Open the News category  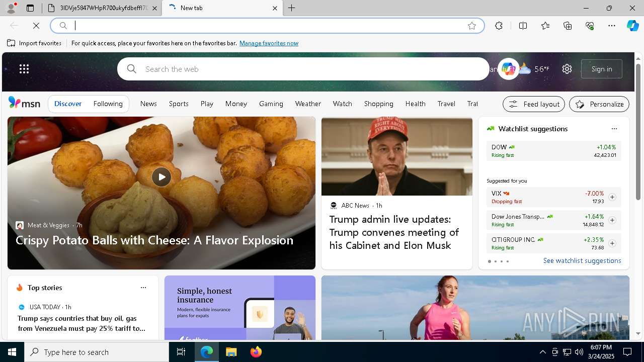tap(148, 104)
